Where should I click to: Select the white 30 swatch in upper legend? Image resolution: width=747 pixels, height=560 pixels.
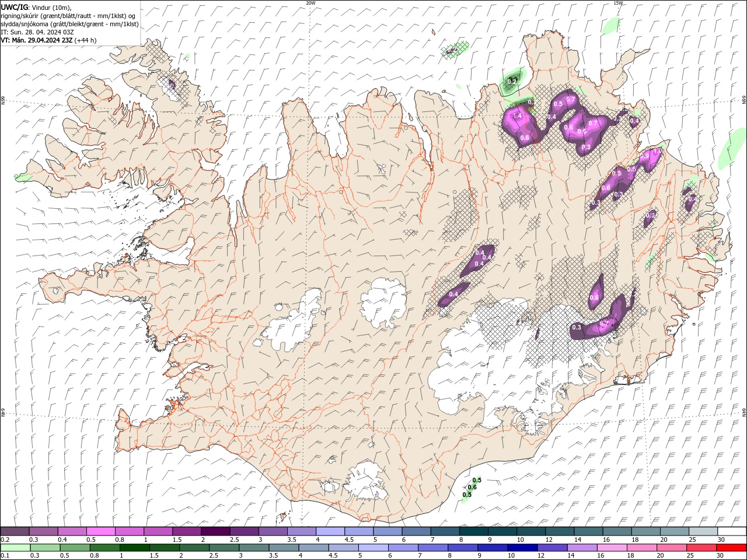click(732, 531)
